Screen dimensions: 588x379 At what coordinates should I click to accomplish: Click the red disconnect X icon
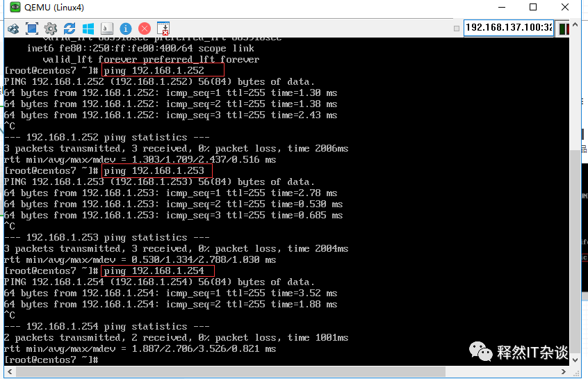coord(145,29)
